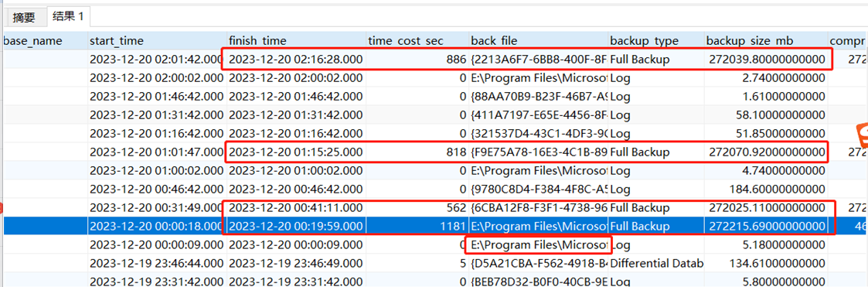Click backup size 272039.80000000000

click(767, 60)
